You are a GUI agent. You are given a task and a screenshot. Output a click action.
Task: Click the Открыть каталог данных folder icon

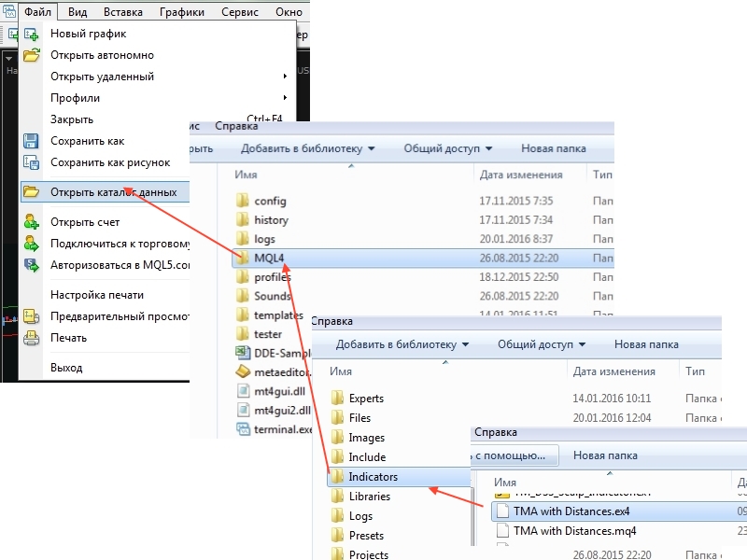pyautogui.click(x=32, y=192)
